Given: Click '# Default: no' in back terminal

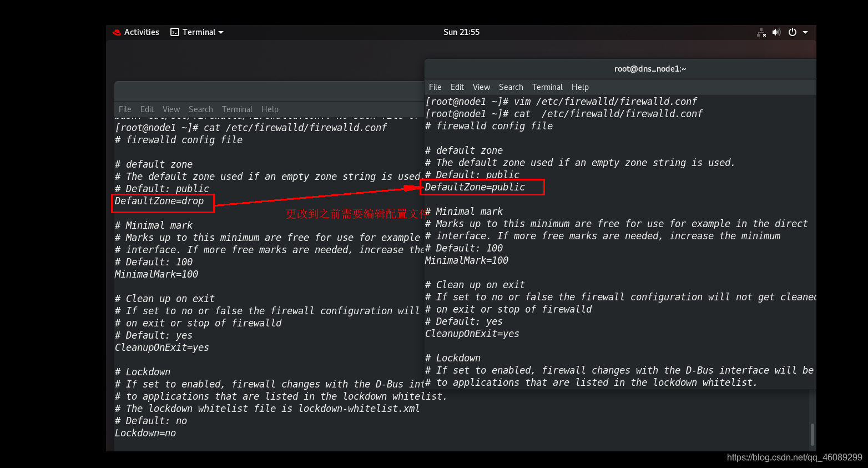Looking at the screenshot, I should tap(151, 421).
